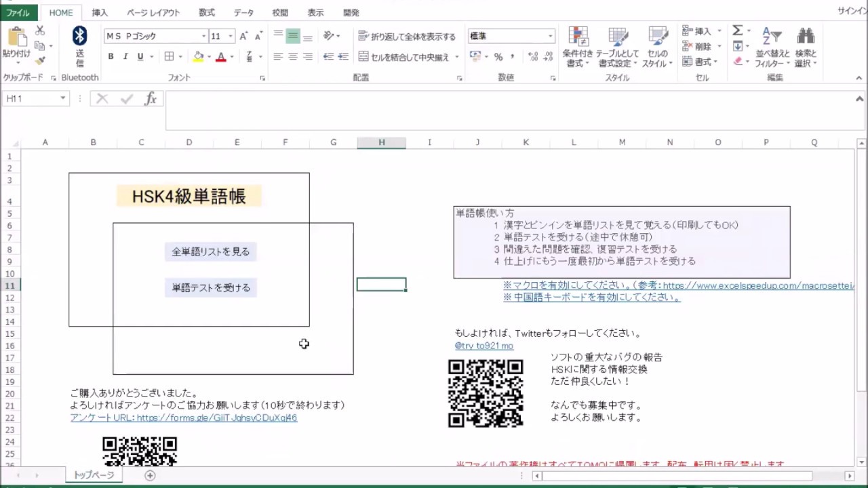Select the Format Painter brush icon
This screenshot has width=868, height=488.
[40, 61]
